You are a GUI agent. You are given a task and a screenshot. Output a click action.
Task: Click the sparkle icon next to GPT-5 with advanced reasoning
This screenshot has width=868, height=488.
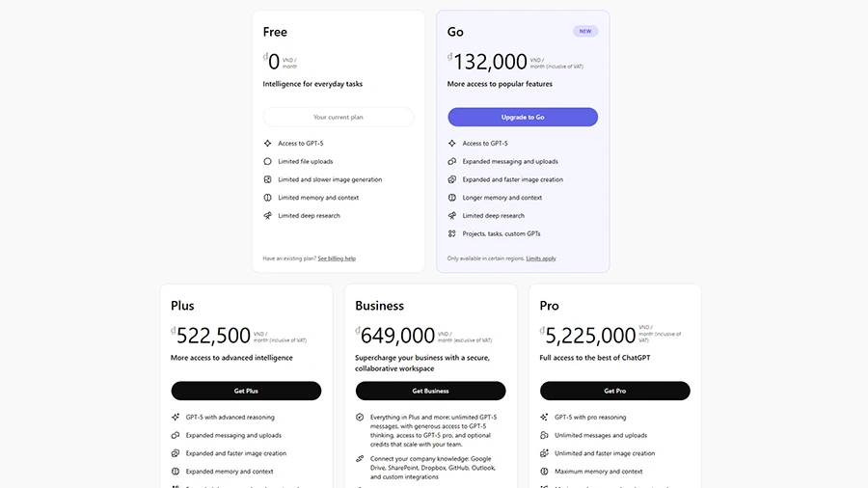coord(176,418)
